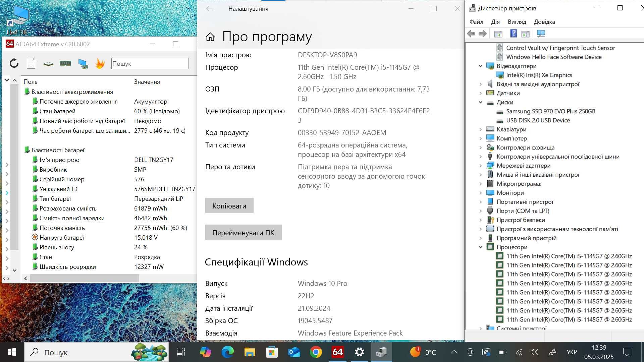Switch to AIDA64 taskbar icon
Viewport: 644px width, 362px height.
point(337,352)
